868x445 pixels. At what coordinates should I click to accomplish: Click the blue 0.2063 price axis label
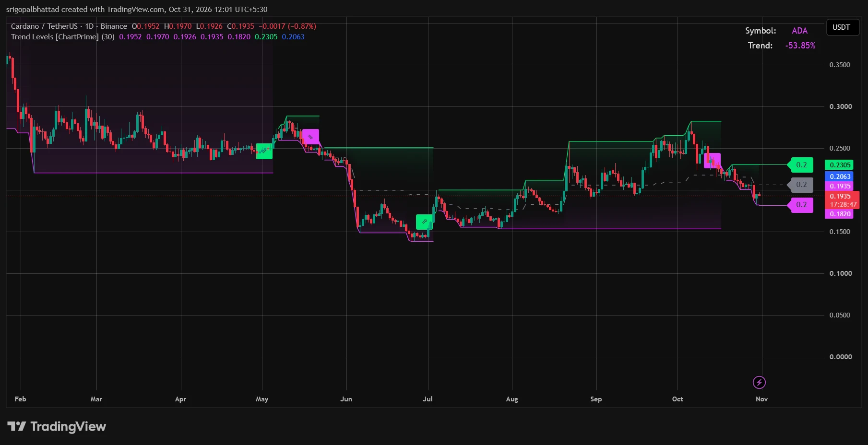839,176
